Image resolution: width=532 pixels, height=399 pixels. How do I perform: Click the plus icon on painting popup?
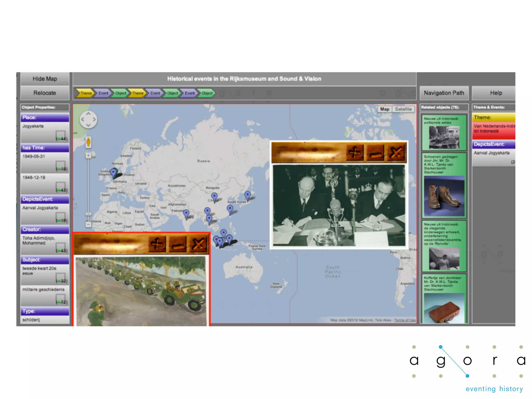click(157, 244)
